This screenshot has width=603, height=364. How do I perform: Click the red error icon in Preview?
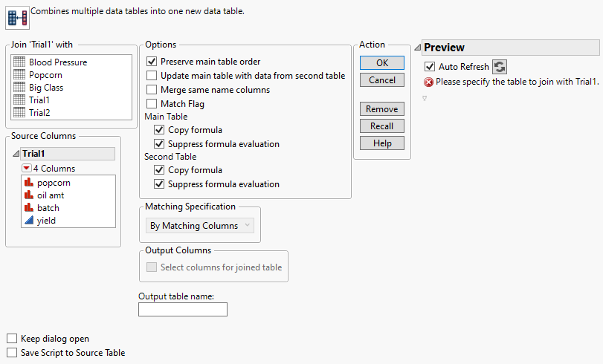[428, 82]
